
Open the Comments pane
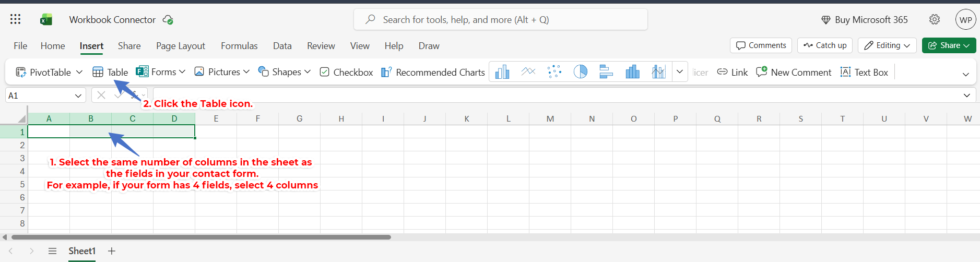coord(761,45)
